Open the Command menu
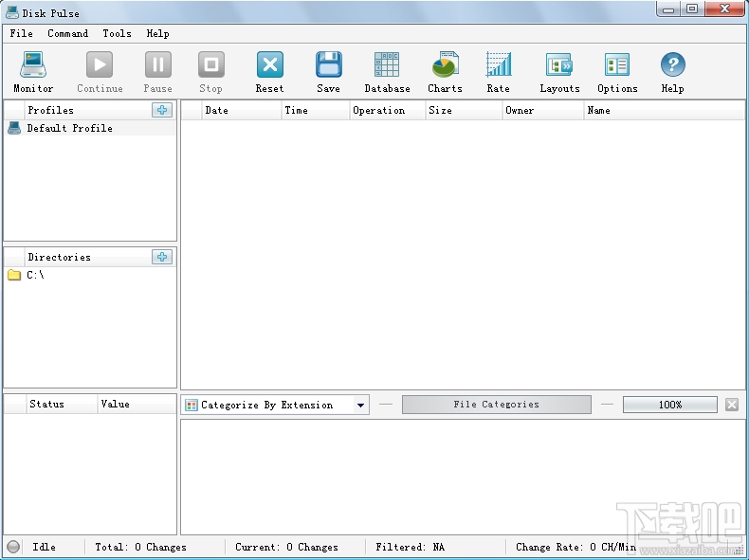The width and height of the screenshot is (749, 560). click(68, 33)
